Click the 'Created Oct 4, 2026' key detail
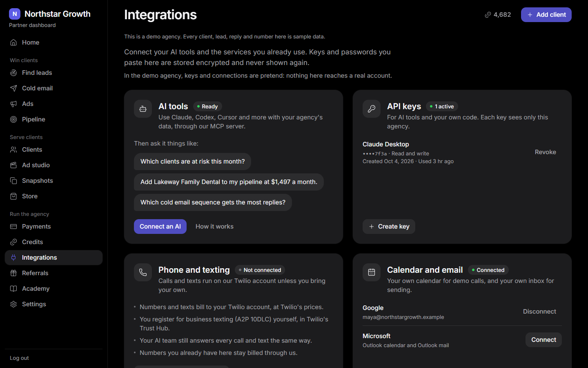 (388, 162)
